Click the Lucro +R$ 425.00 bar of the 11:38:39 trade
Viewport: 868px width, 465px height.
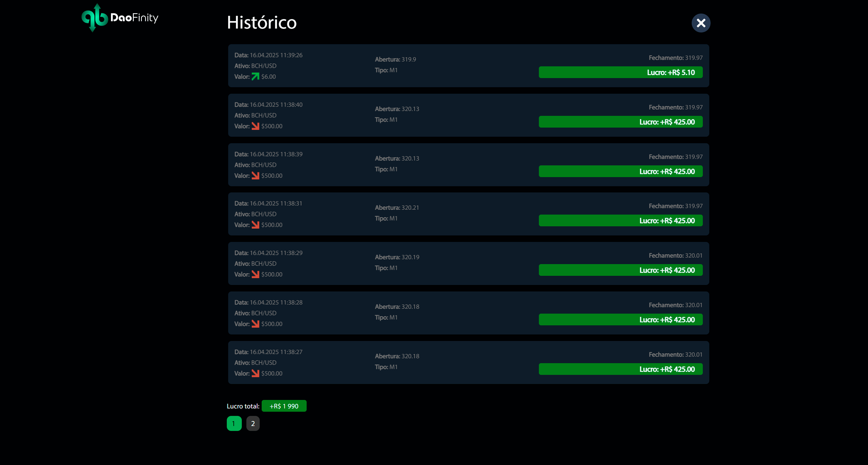click(x=621, y=172)
